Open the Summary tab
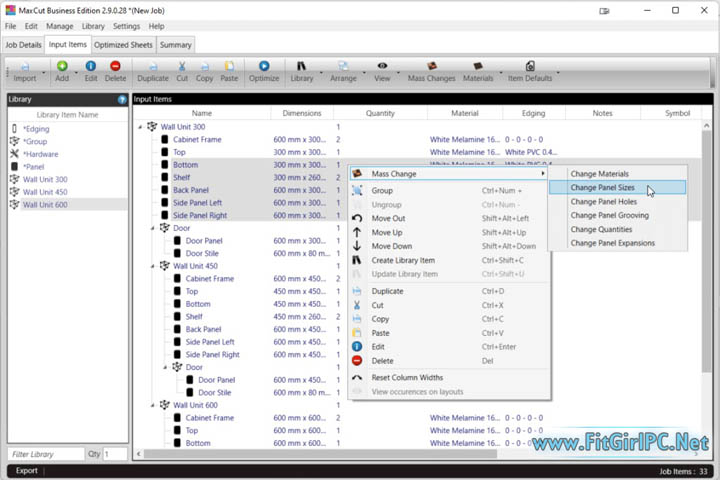Image resolution: width=720 pixels, height=480 pixels. pyautogui.click(x=175, y=45)
